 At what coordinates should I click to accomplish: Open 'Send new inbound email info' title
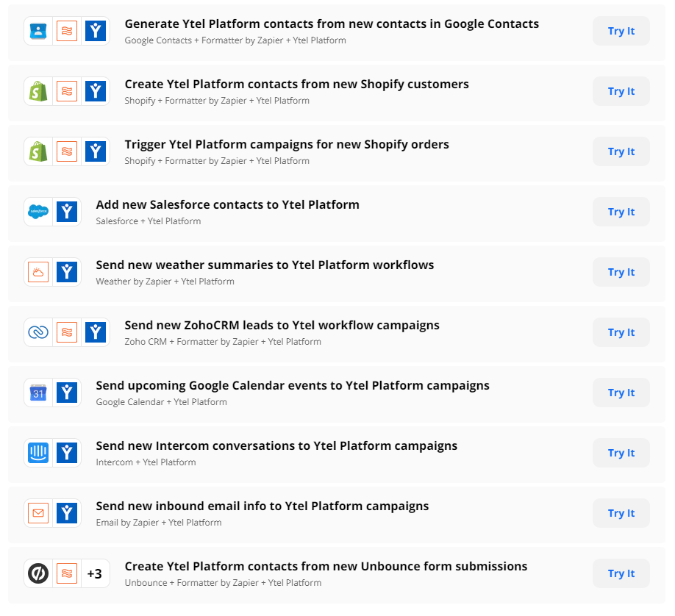point(262,506)
